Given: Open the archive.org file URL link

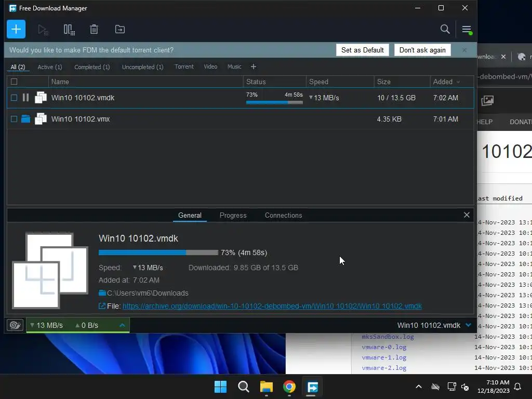Looking at the screenshot, I should coord(272,306).
